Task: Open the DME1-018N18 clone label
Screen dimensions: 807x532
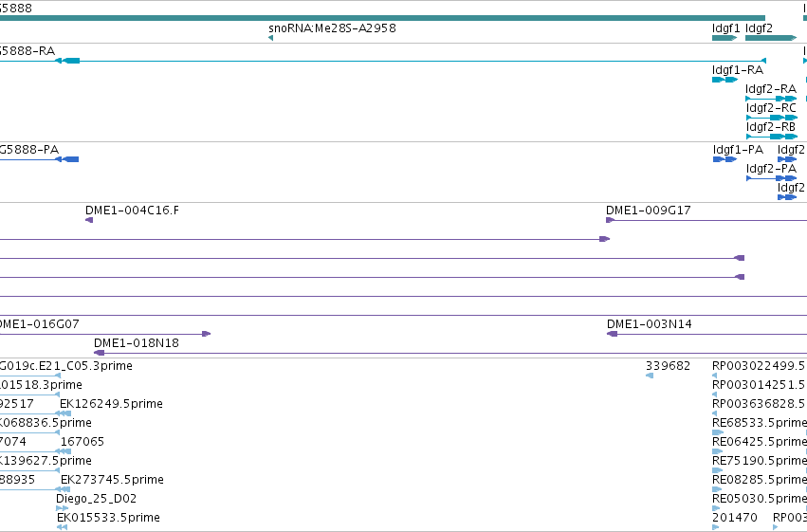Action: tap(137, 343)
